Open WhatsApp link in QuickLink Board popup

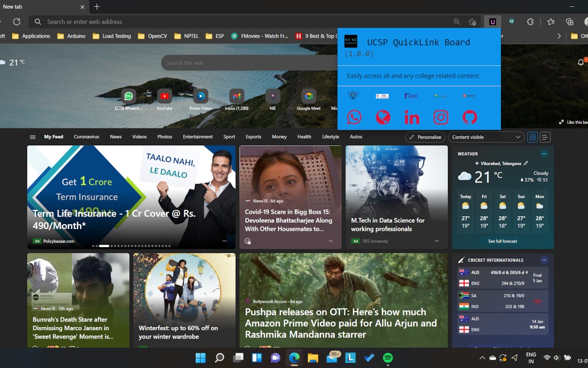[x=354, y=117]
